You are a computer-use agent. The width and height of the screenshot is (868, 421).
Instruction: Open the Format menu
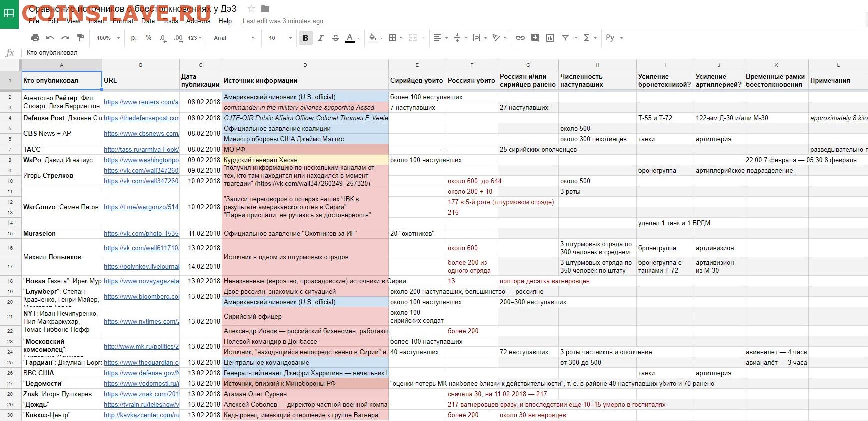123,21
